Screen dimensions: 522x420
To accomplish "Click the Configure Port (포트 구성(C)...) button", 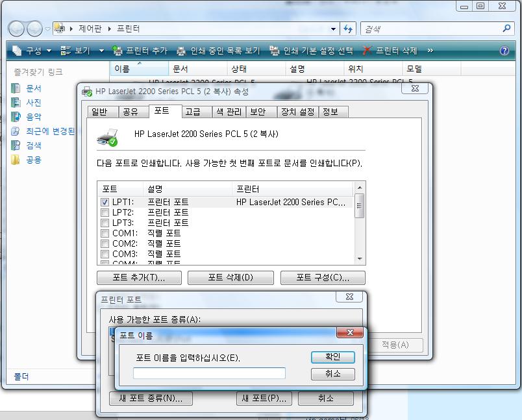I will point(323,278).
